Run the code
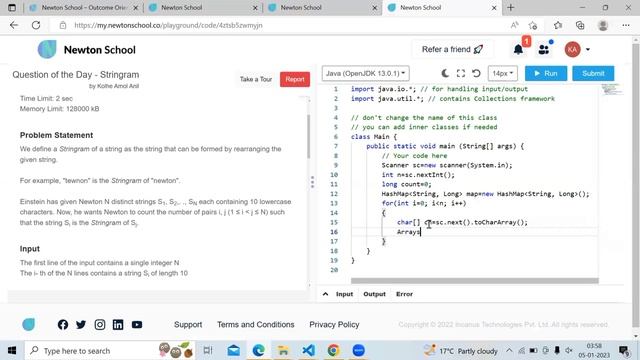The width and height of the screenshot is (640, 360). (x=546, y=73)
